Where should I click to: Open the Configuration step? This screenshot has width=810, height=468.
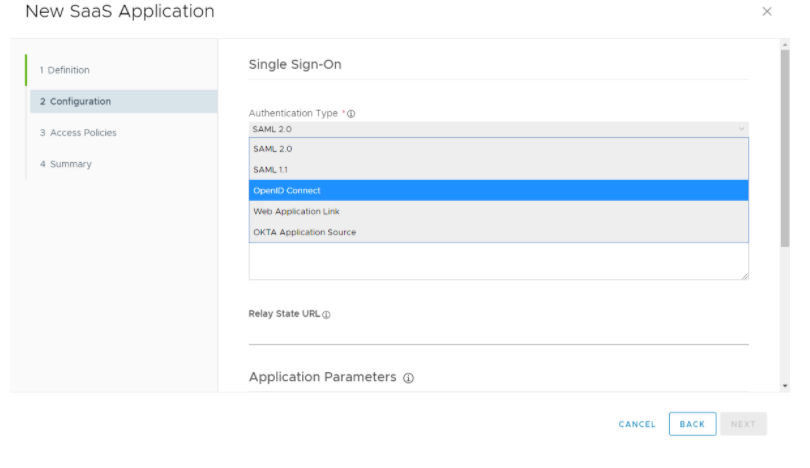(123, 101)
